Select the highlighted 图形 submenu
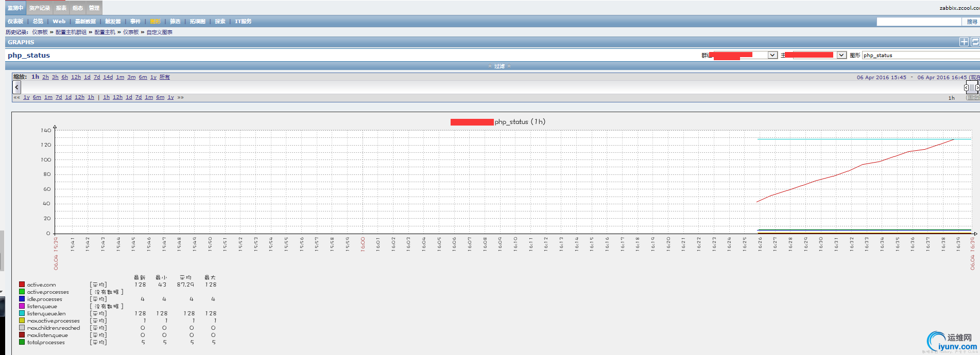Screen dimensions: 980x355 pyautogui.click(x=156, y=22)
